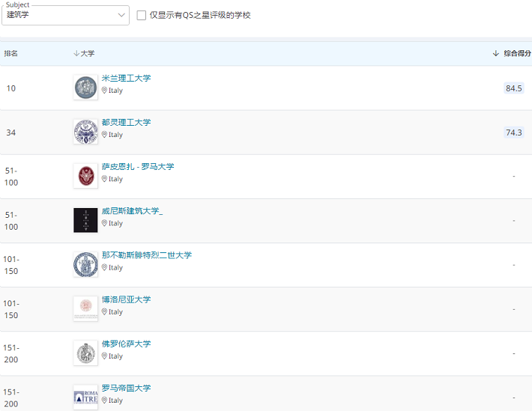
Task: Open the Subject dropdown showing 建筑学
Action: pos(65,15)
